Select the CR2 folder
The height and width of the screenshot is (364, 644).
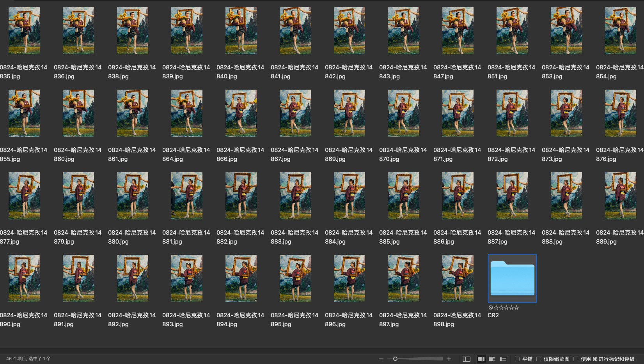click(x=512, y=278)
